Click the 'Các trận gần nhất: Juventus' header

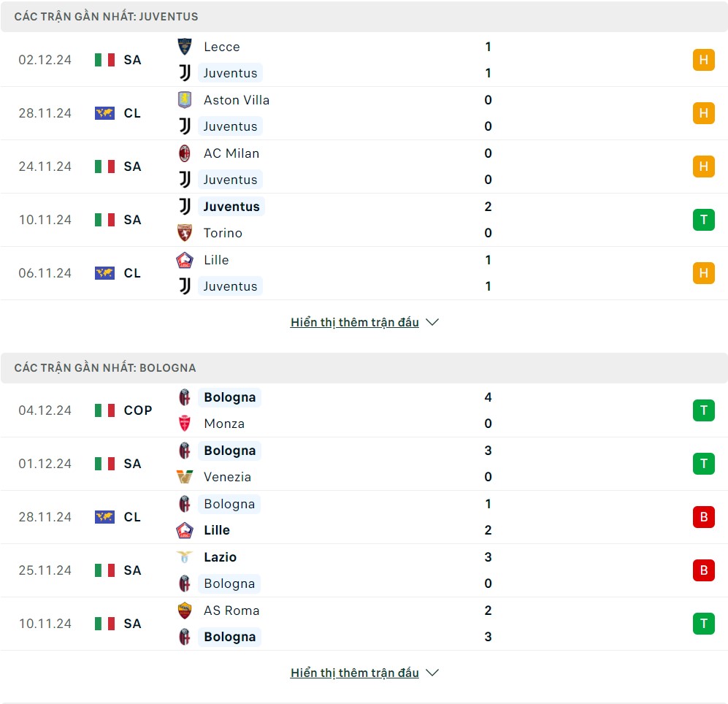coord(106,16)
